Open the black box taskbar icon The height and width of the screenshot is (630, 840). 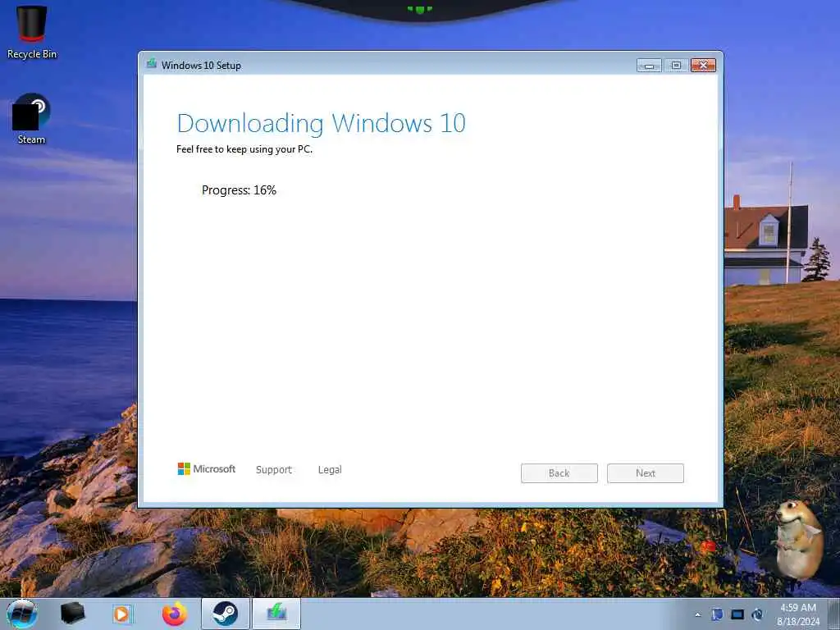pyautogui.click(x=73, y=614)
